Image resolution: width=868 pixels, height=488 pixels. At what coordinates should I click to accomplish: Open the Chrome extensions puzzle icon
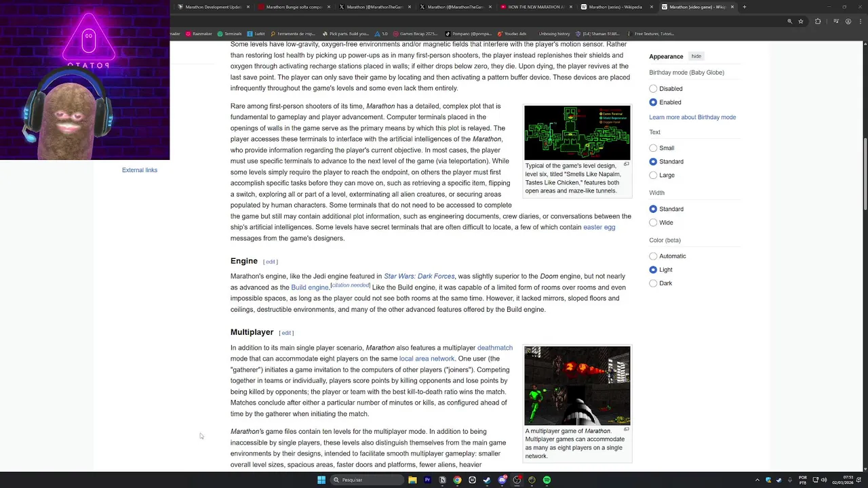[x=818, y=21]
